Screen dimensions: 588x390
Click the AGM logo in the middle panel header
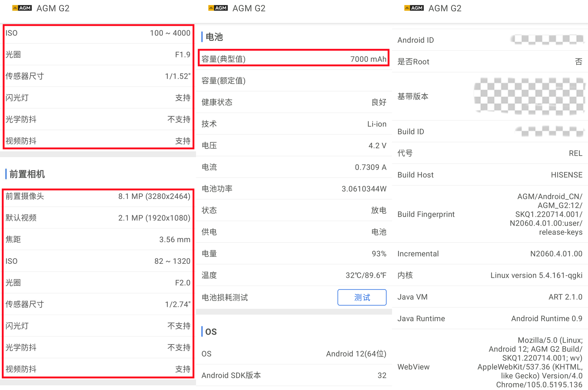coord(218,8)
